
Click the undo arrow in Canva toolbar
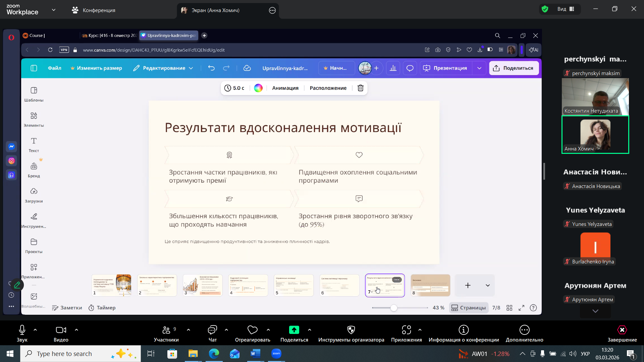tap(211, 68)
